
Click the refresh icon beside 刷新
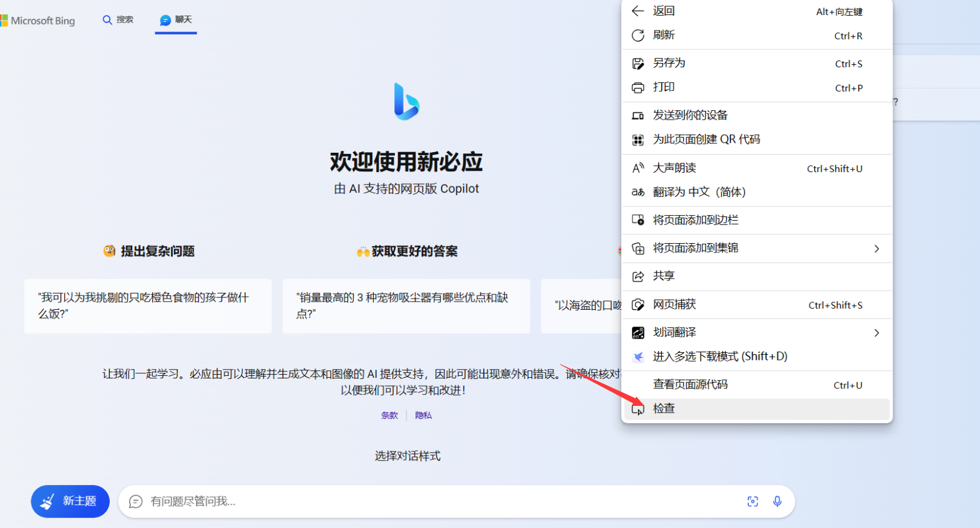(638, 36)
